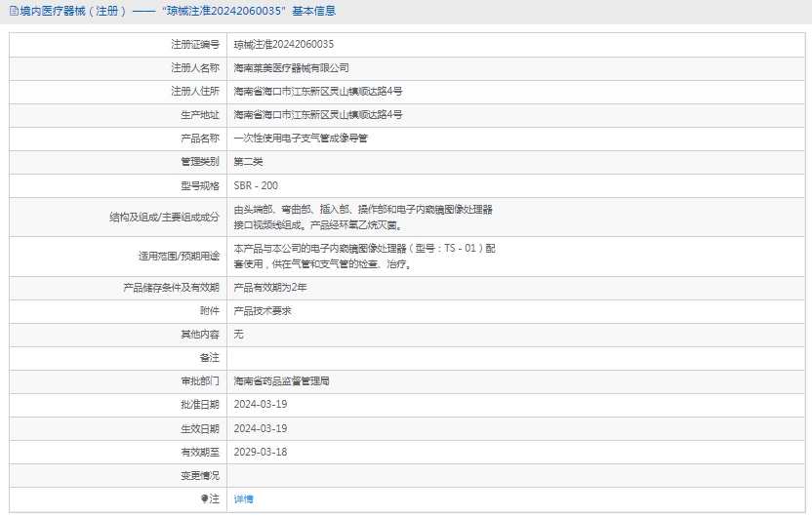812x518 pixels.
Task: Click the empty 变更情况 value cell
Action: [x=517, y=475]
